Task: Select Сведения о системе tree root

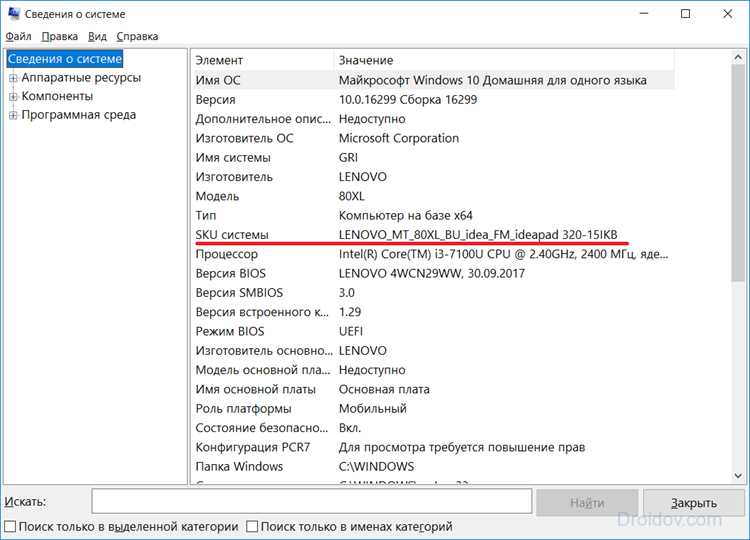Action: pyautogui.click(x=65, y=59)
